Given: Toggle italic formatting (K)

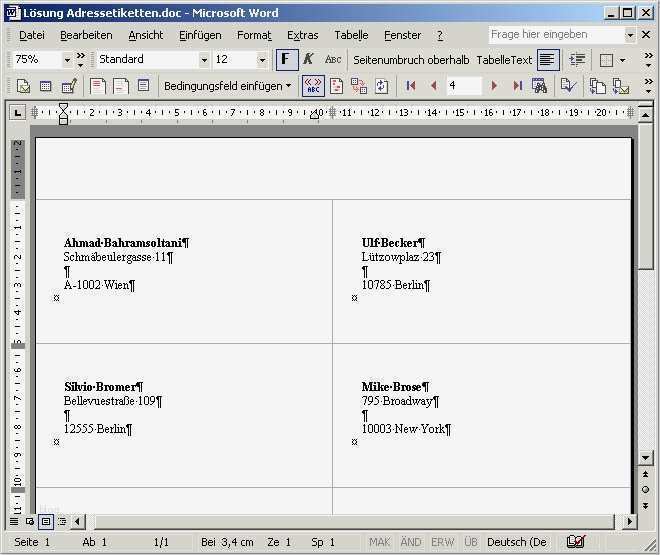Looking at the screenshot, I should pos(308,60).
